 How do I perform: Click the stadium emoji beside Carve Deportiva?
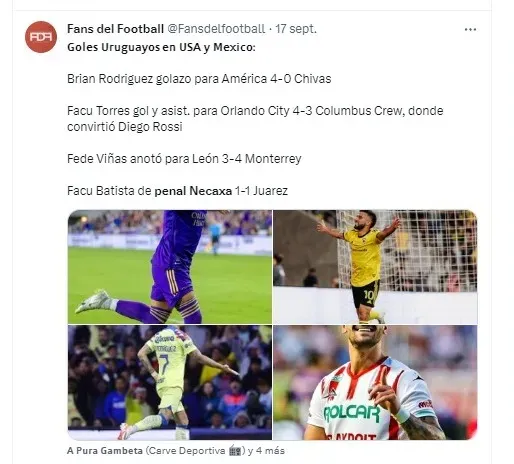point(236,451)
